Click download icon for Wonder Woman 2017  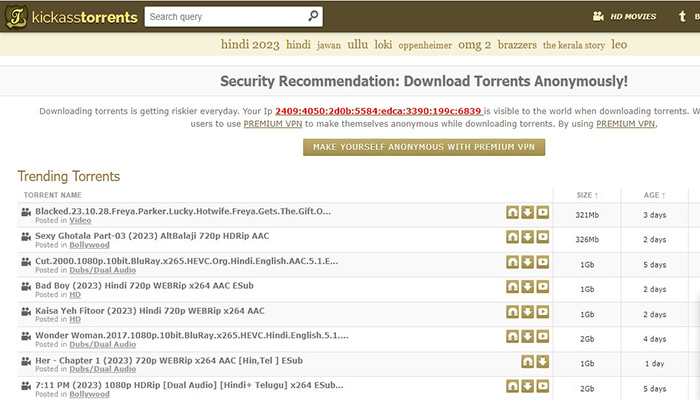[x=528, y=336]
